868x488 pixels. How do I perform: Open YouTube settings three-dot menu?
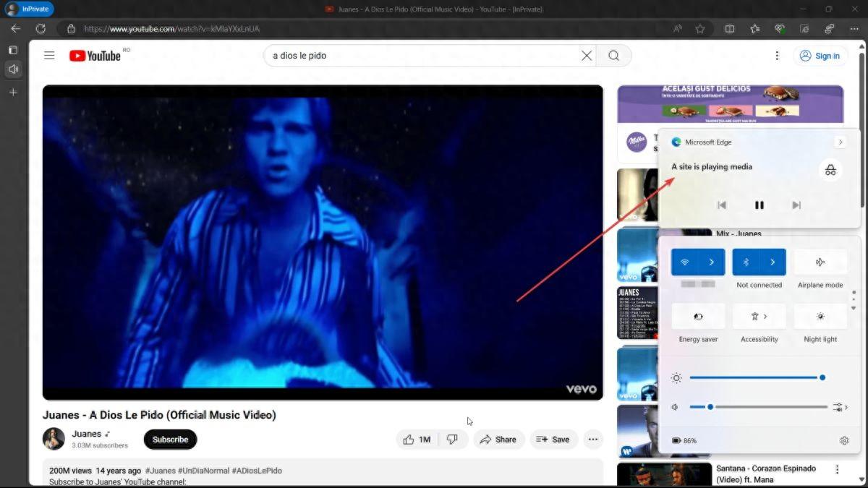click(777, 56)
